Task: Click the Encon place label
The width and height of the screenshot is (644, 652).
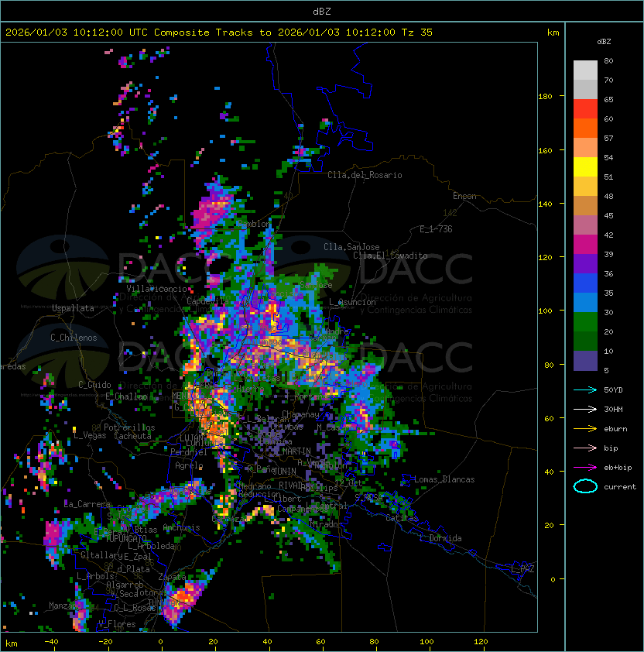Action: tap(464, 196)
